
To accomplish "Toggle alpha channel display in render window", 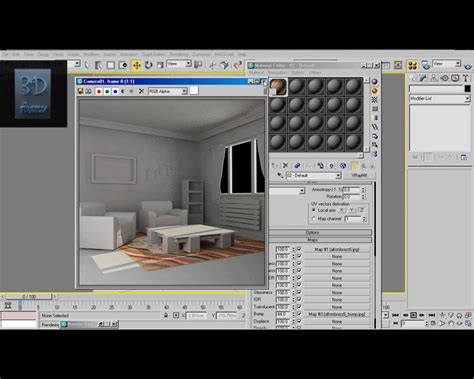I will [x=123, y=91].
